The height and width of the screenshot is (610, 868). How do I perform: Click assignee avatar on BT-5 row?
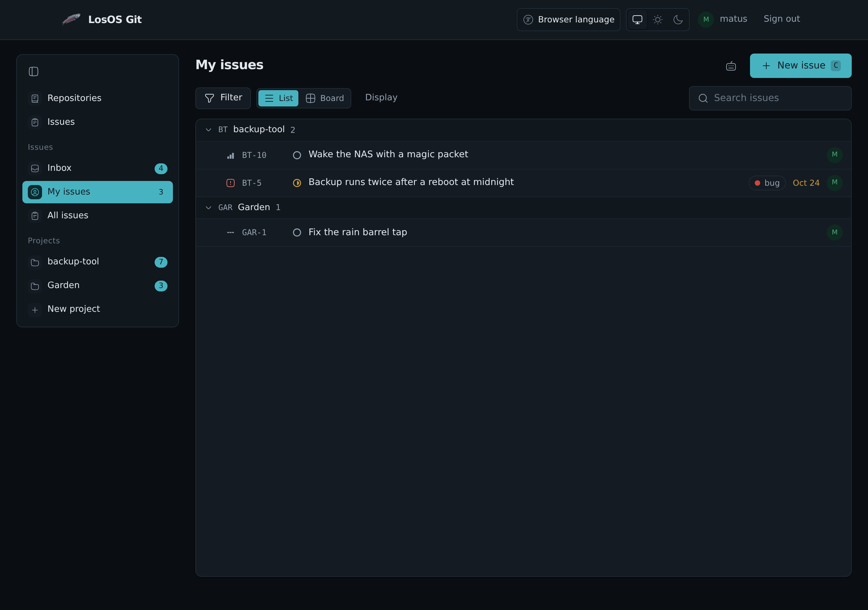click(x=834, y=183)
